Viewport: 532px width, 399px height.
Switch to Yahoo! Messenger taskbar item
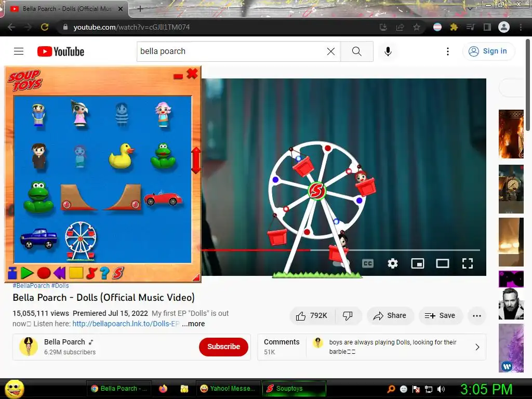click(228, 389)
